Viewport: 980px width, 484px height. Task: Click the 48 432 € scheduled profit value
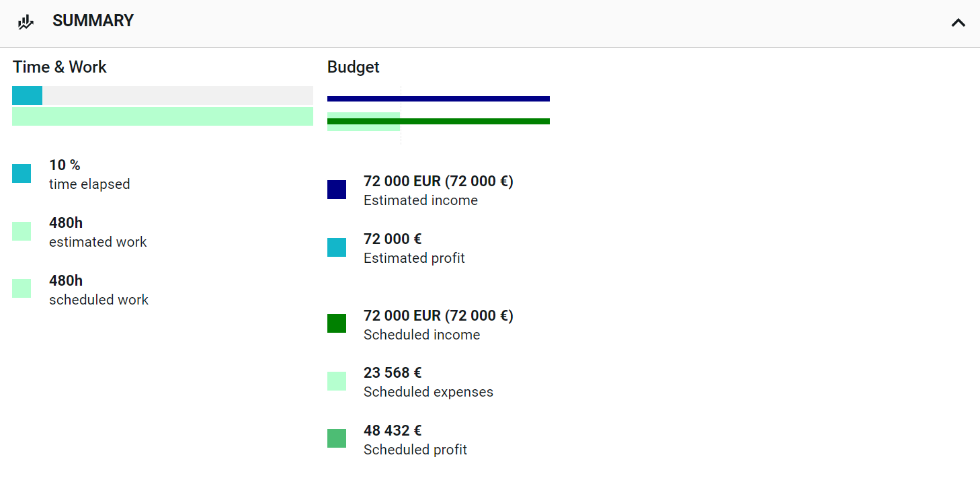pyautogui.click(x=393, y=430)
